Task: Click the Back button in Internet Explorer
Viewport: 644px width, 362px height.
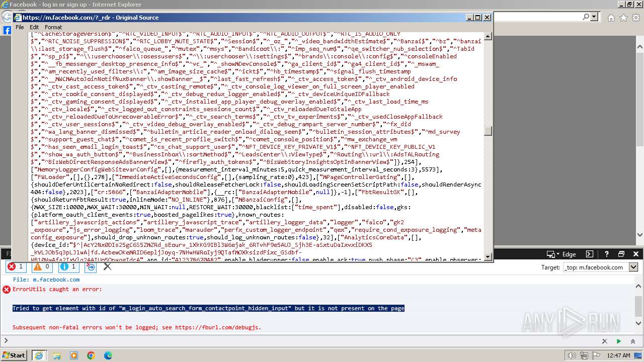Action: click(6, 17)
